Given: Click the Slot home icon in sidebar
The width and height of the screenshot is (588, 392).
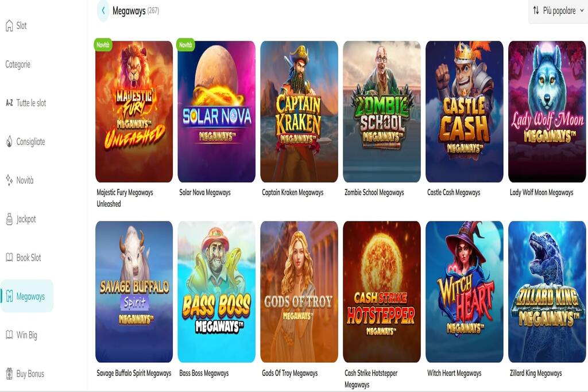Looking at the screenshot, I should coord(9,25).
